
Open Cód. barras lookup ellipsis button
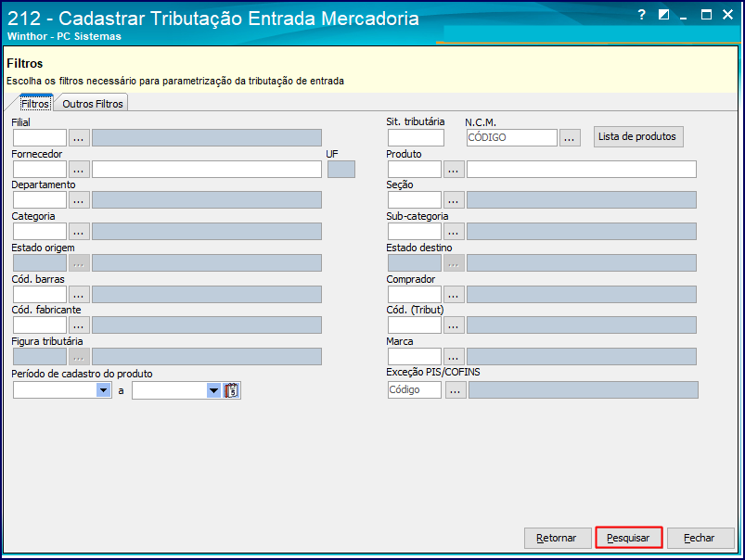[79, 295]
